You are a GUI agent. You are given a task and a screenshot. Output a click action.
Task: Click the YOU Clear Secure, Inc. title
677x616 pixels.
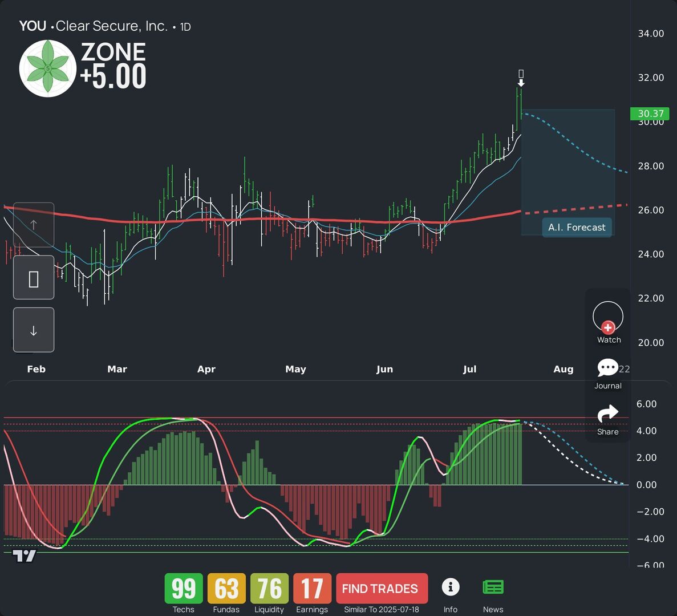[x=94, y=26]
